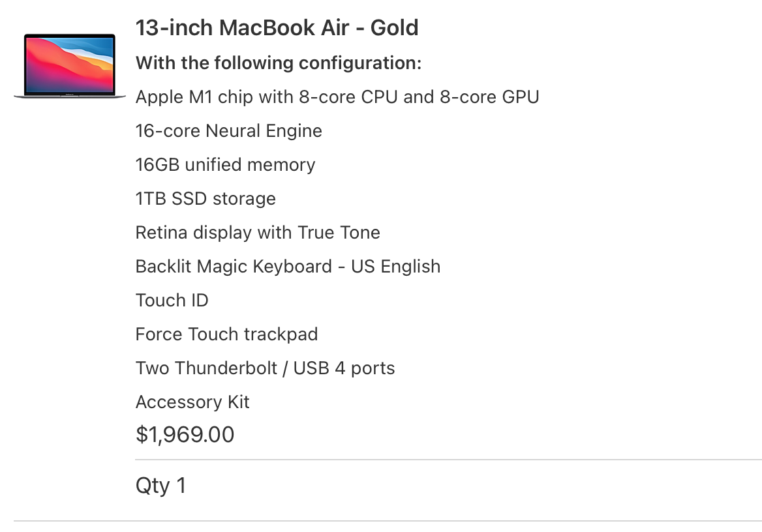Click the quantity number 1
Screen dimensions: 762x532
tap(181, 485)
